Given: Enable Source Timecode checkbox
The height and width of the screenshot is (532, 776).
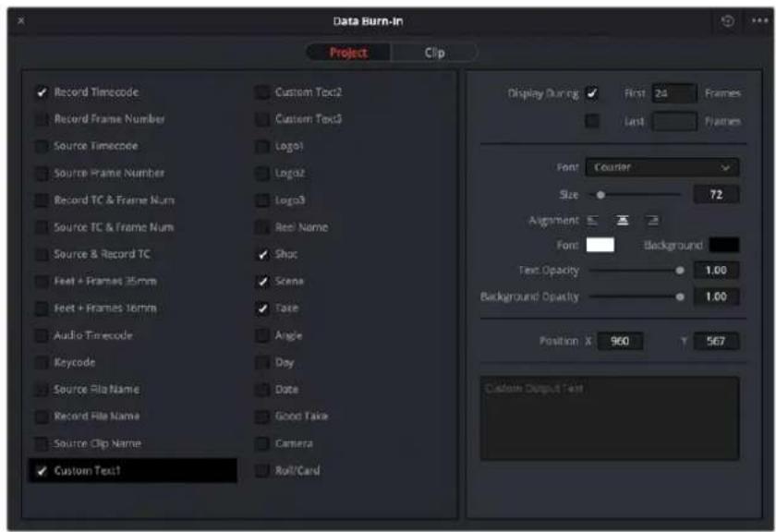Looking at the screenshot, I should coord(42,147).
